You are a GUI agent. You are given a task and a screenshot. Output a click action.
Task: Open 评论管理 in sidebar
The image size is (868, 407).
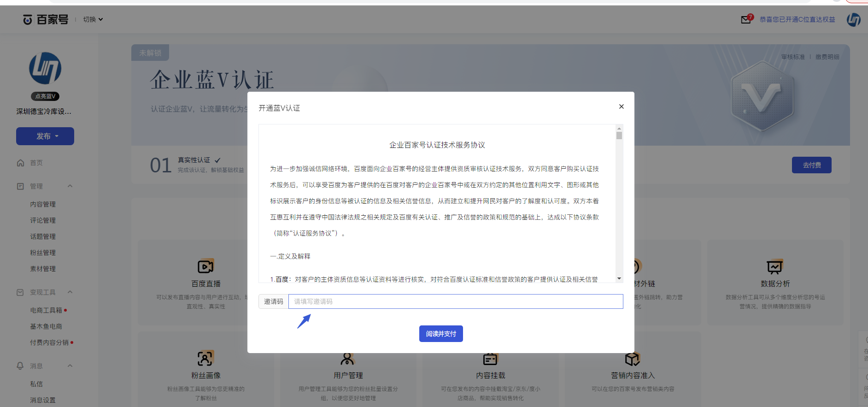pos(43,220)
